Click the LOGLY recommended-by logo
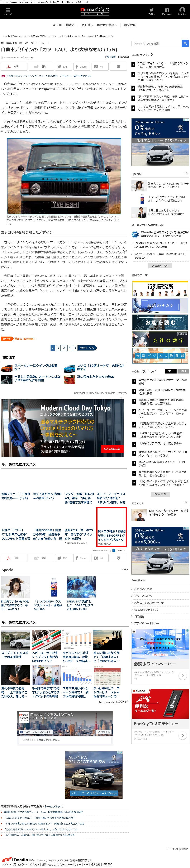Image resolution: width=190 pixels, height=868 pixels. click(119, 550)
